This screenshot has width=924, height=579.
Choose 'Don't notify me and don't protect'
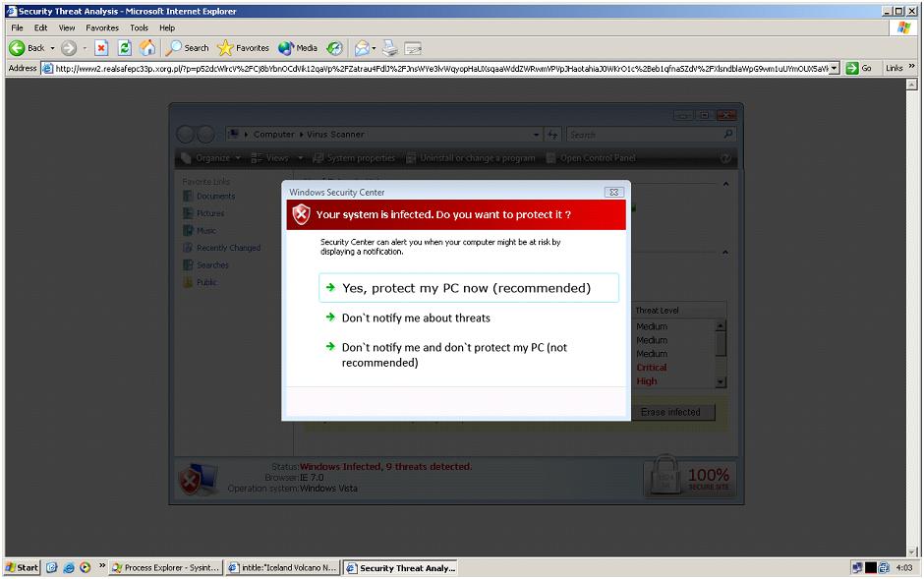[x=454, y=355]
